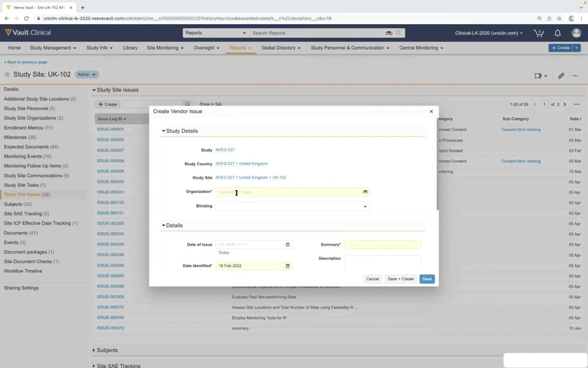588x368 pixels.
Task: Open the Study Info menu
Action: 100,48
